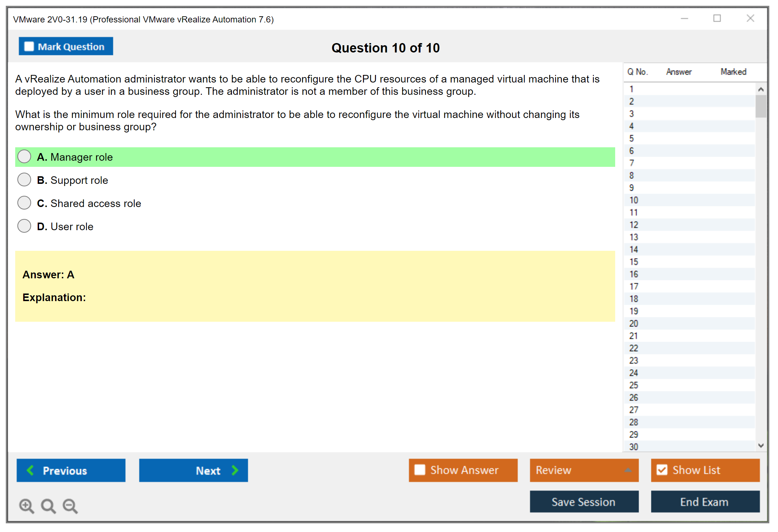The width and height of the screenshot is (778, 532).
Task: Close the VMware exam window
Action: click(x=750, y=18)
